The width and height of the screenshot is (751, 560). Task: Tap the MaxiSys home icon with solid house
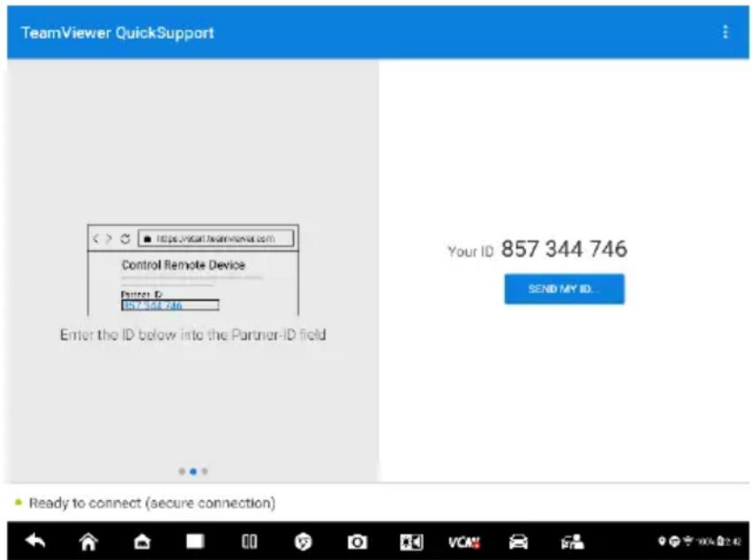tap(142, 541)
